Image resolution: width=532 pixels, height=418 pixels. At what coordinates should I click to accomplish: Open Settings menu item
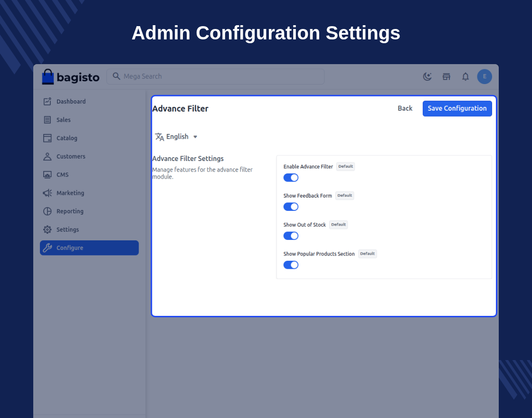point(89,230)
